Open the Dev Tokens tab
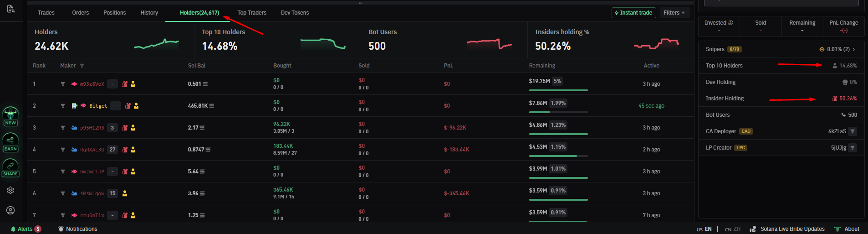868x234 pixels. (295, 13)
